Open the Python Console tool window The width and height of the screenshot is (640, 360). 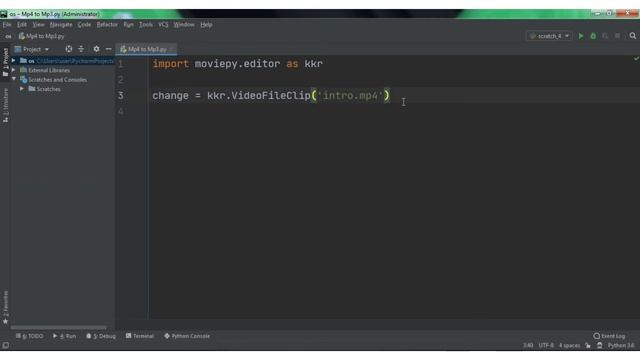187,336
